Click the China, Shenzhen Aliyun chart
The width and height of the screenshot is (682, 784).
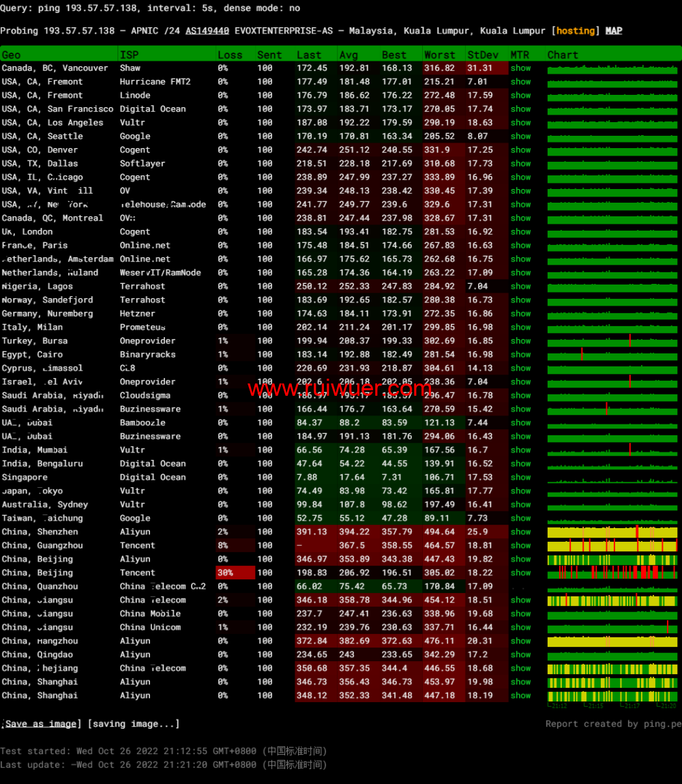pyautogui.click(x=612, y=532)
